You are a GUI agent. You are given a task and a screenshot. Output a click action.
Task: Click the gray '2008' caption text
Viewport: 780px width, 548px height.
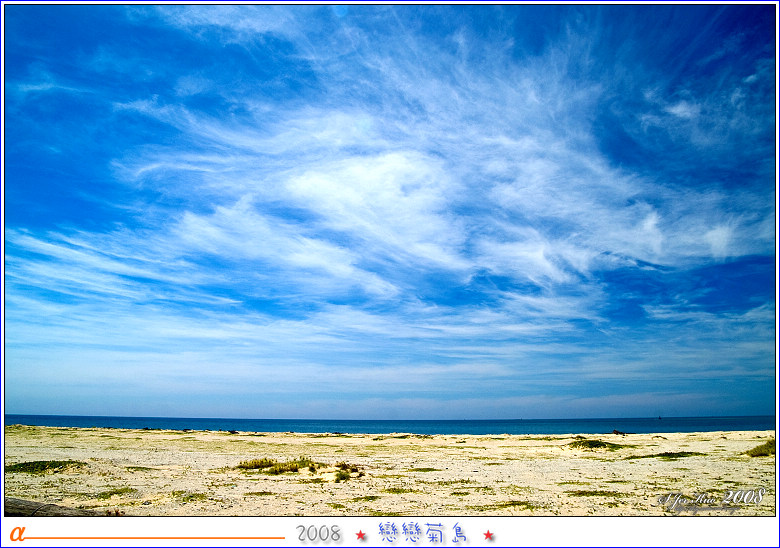pos(318,534)
